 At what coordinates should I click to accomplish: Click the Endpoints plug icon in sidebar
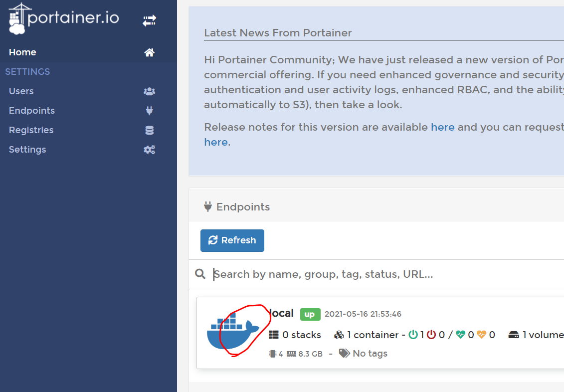pyautogui.click(x=149, y=111)
